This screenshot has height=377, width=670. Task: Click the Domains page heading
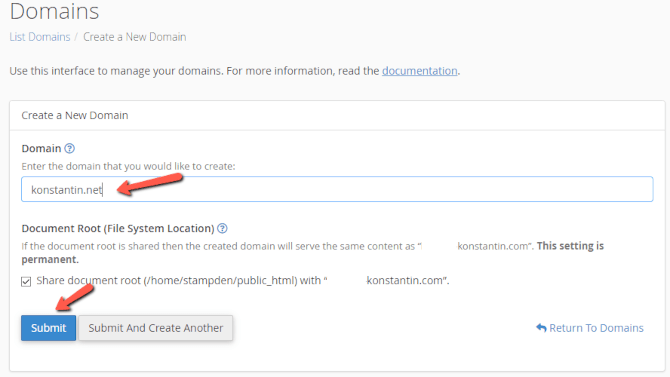54,11
